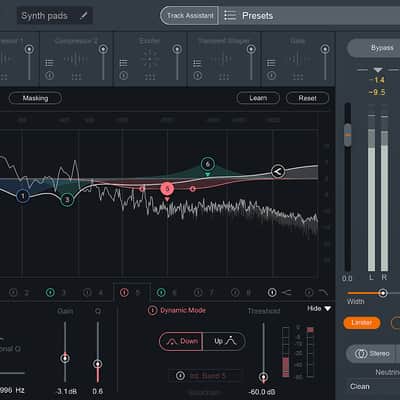Open Gate module preset list icon
This screenshot has width=400, height=400.
(271, 63)
